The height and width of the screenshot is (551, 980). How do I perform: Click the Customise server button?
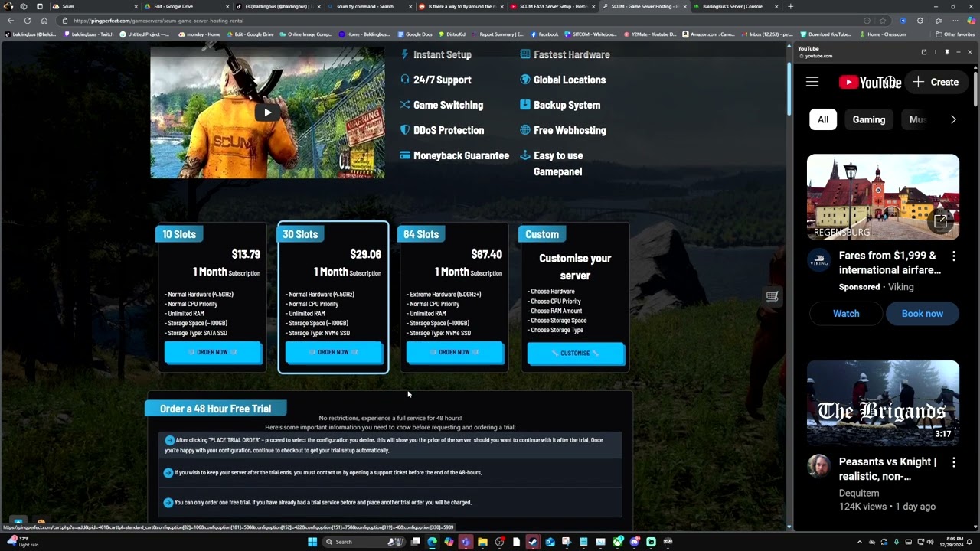(575, 353)
